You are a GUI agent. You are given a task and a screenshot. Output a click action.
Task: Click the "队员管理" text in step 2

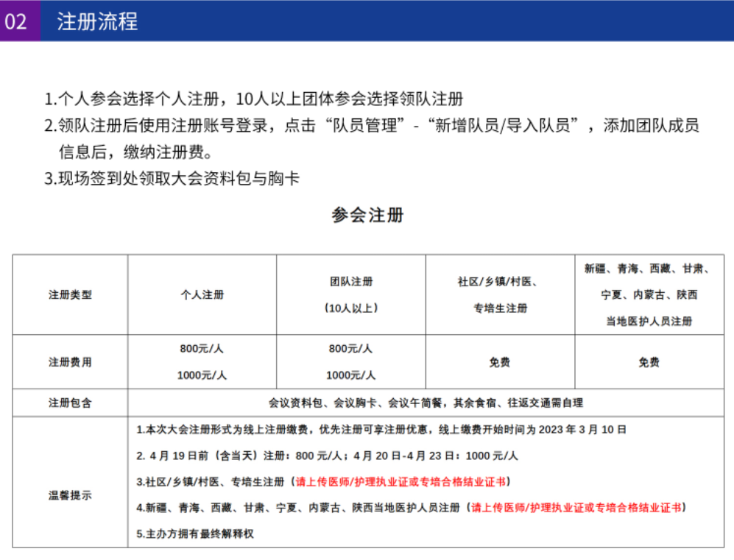pos(371,125)
